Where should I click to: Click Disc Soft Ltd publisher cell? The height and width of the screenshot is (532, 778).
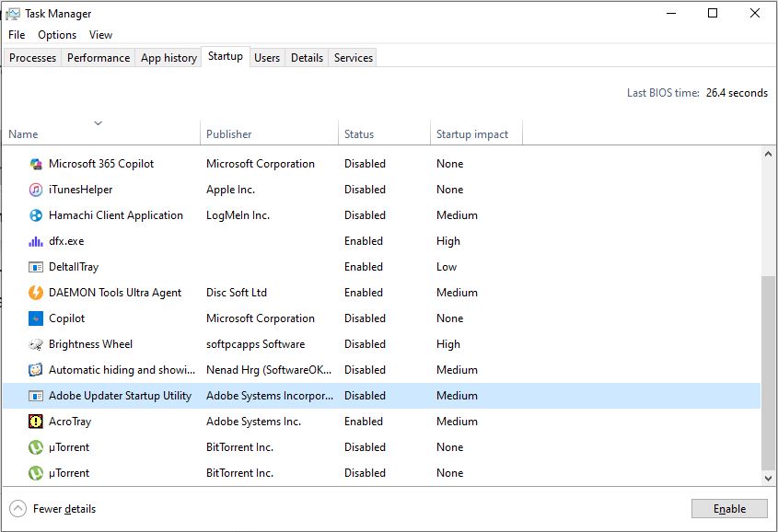(x=237, y=293)
